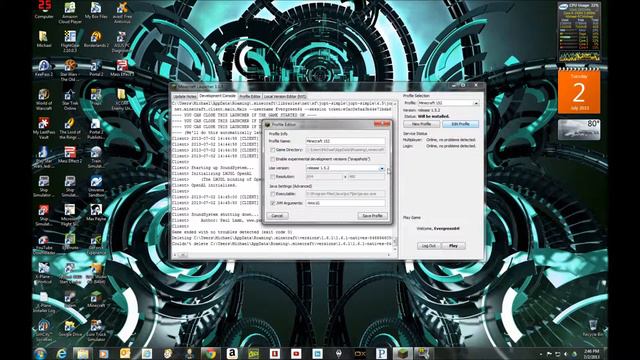This screenshot has height=360, width=640.
Task: Open the Profile Editor tab
Action: point(249,96)
